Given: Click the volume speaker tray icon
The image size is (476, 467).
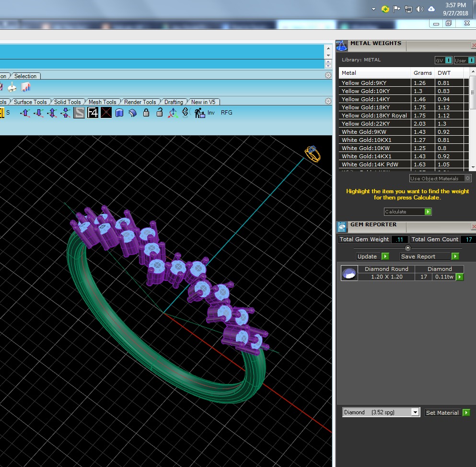Looking at the screenshot, I should [x=419, y=9].
